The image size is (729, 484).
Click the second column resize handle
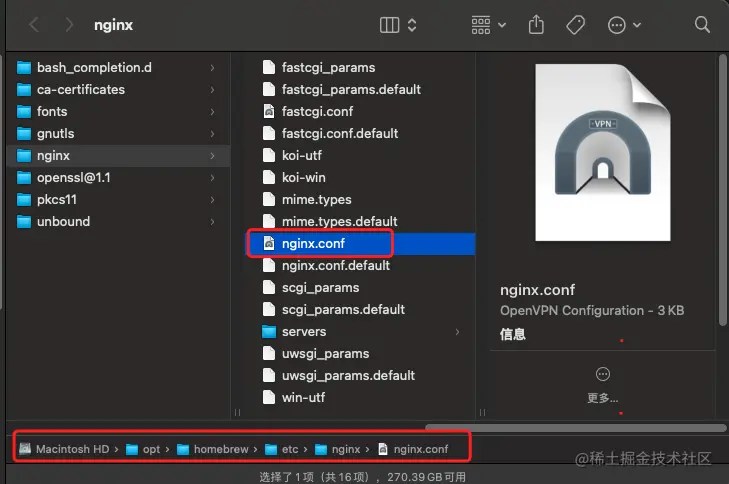pos(483,412)
